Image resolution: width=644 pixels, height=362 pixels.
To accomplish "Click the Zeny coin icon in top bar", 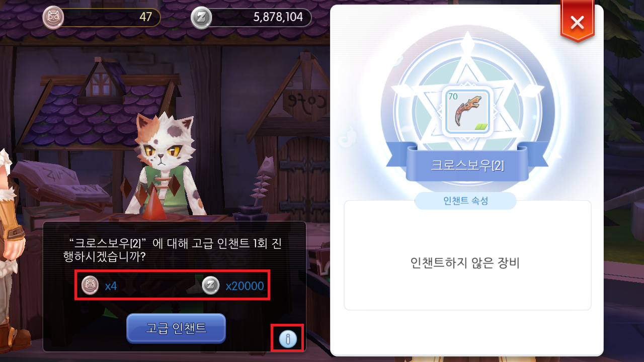I will pyautogui.click(x=201, y=18).
